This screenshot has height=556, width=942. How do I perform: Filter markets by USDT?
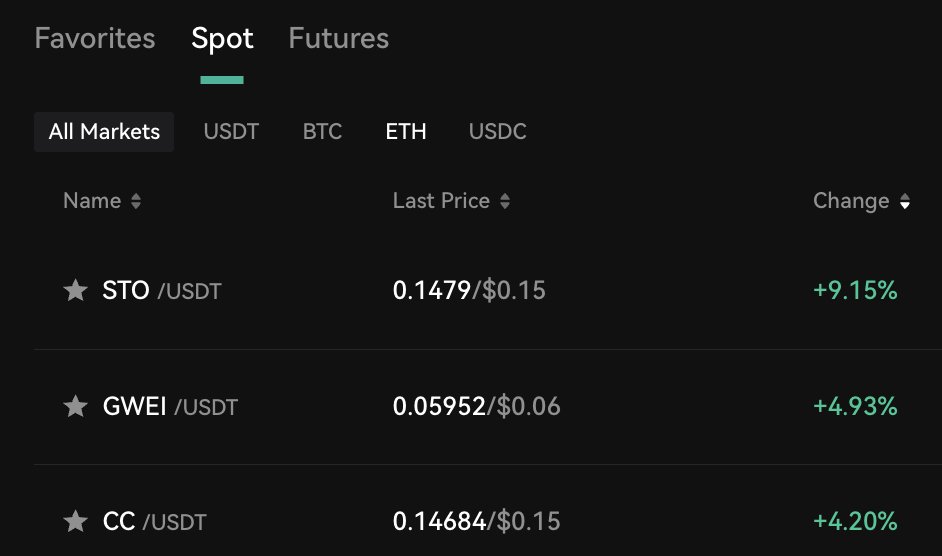231,132
